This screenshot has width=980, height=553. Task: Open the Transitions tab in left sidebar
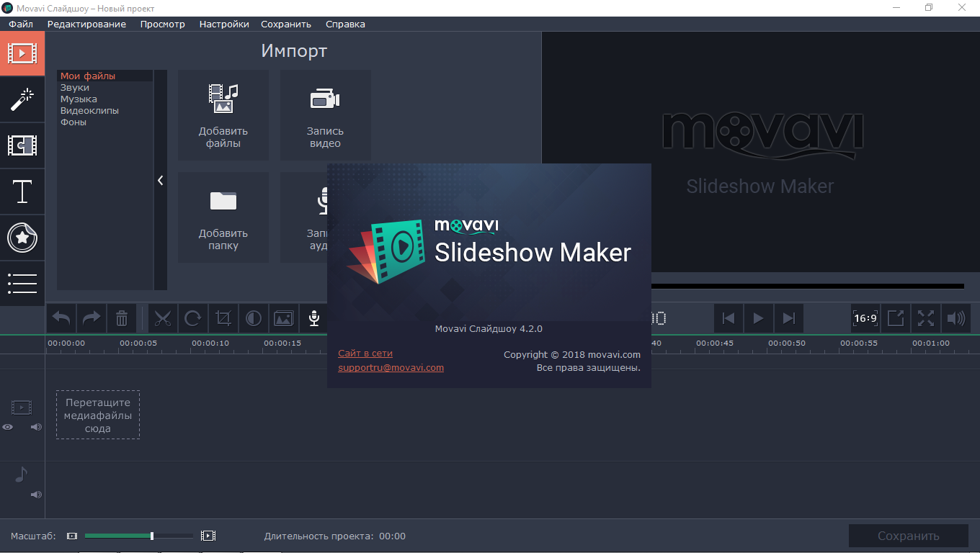[22, 146]
